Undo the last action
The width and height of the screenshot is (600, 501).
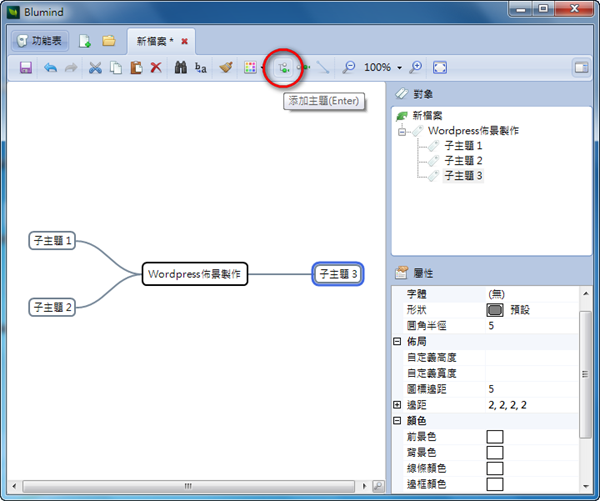50,67
